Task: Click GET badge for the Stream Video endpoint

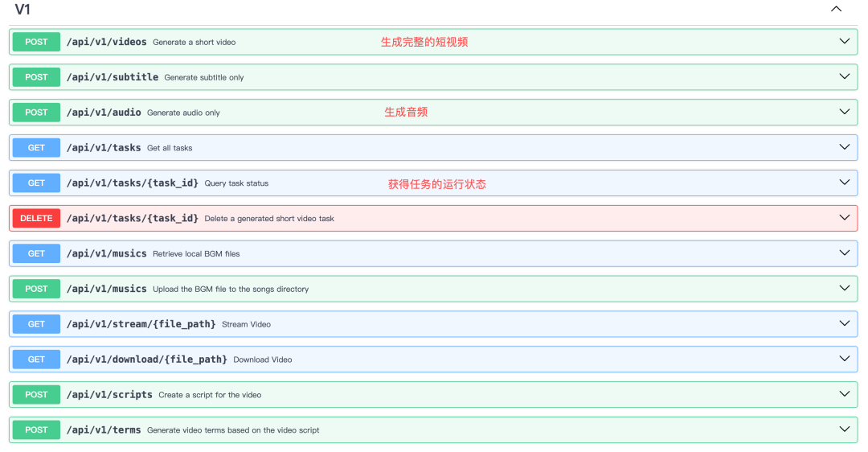Action: click(36, 324)
